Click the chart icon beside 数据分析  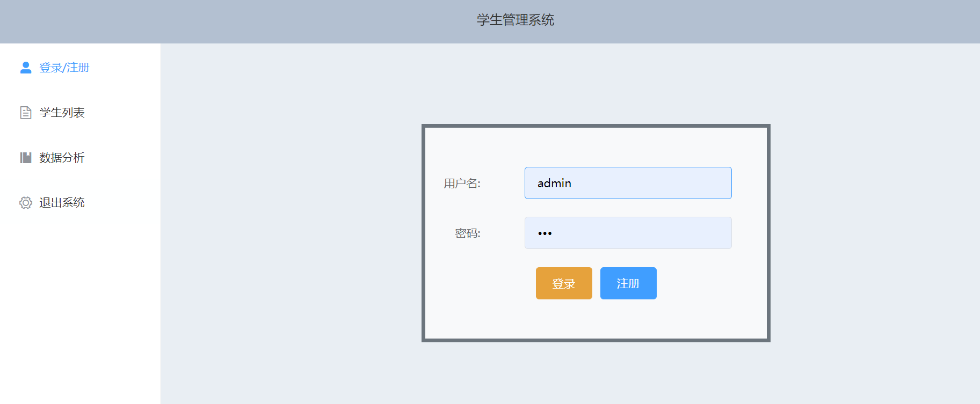click(25, 158)
